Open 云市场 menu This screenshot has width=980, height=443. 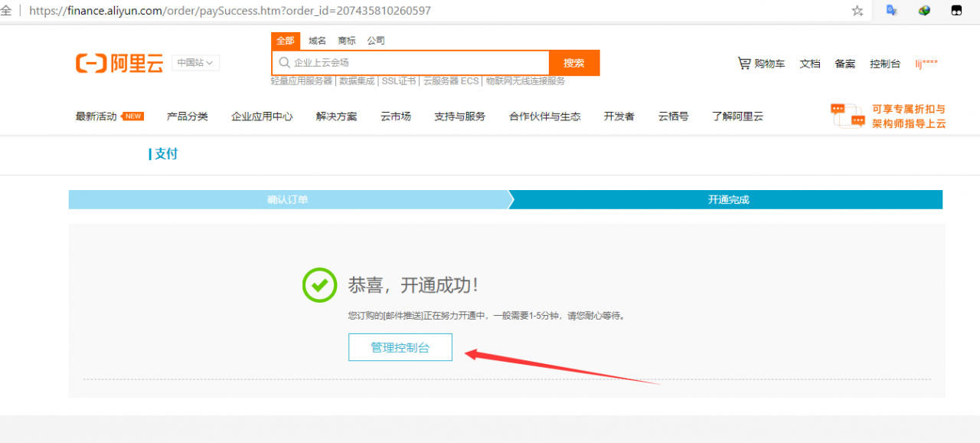[396, 116]
